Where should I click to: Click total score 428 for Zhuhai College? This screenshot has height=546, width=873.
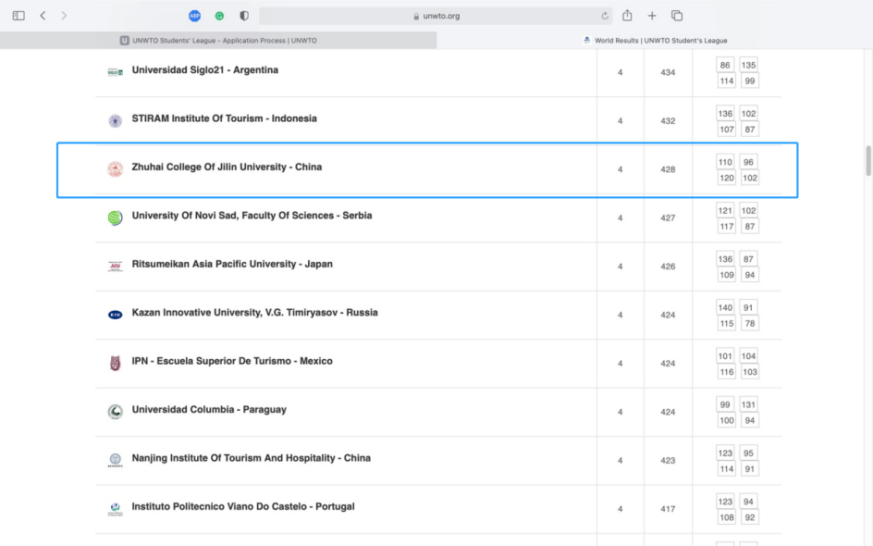click(x=668, y=169)
